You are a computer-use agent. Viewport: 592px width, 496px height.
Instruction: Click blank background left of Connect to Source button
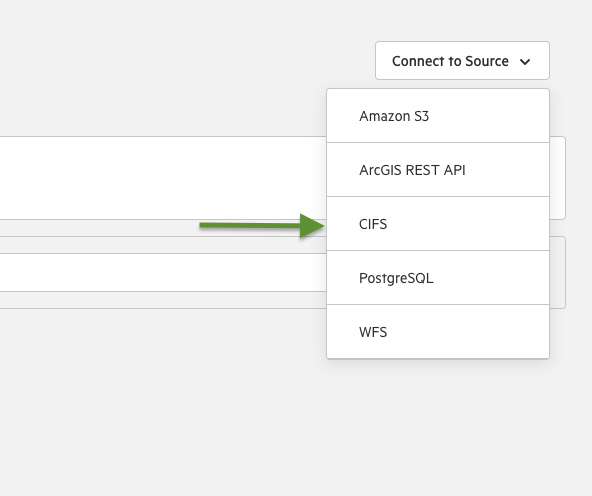189,60
